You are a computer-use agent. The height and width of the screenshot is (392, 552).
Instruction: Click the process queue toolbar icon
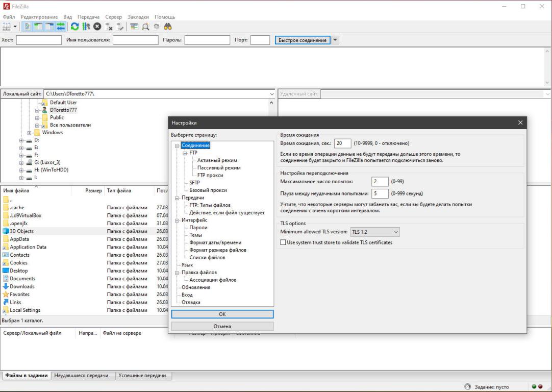[86, 27]
